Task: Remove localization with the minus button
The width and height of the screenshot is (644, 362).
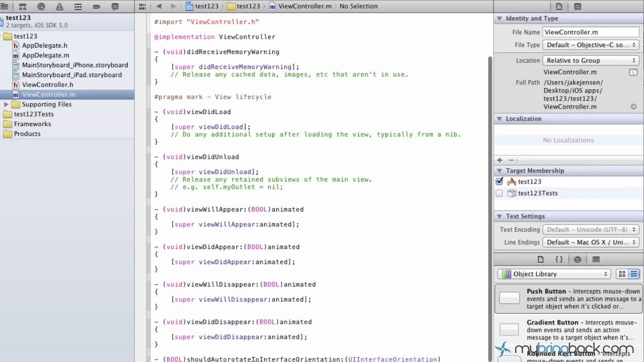Action: pyautogui.click(x=511, y=160)
